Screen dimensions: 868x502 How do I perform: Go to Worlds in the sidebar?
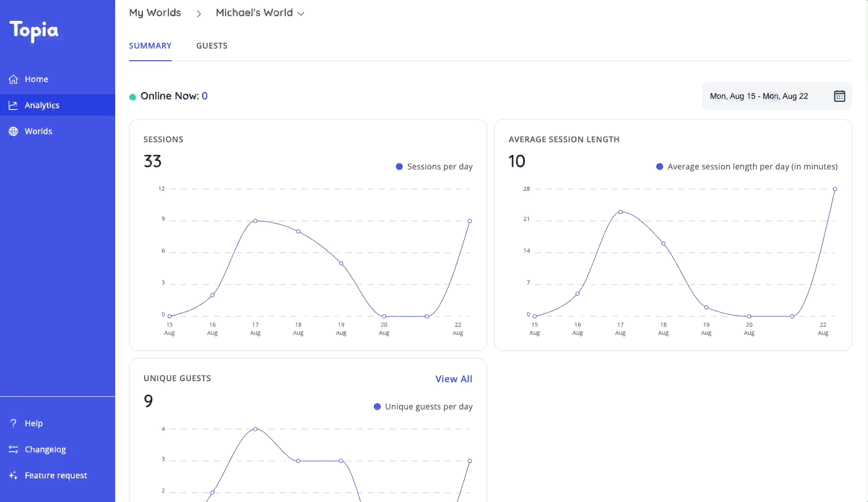[57, 131]
